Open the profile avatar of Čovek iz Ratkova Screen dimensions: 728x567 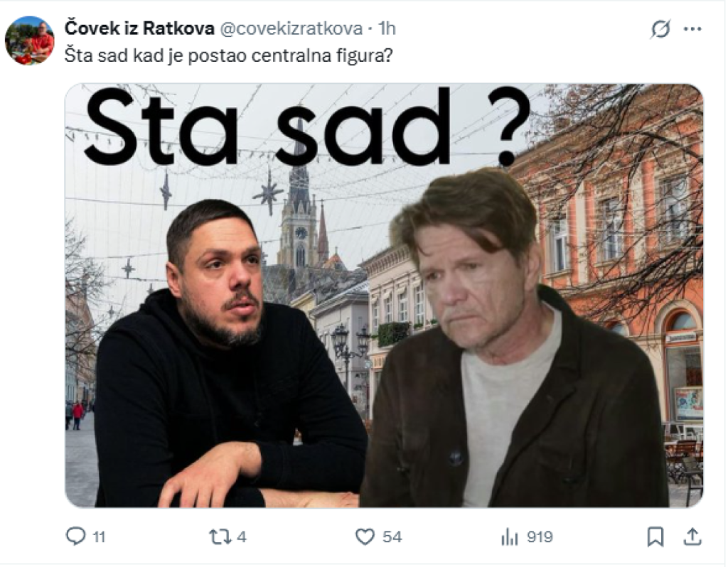29,40
